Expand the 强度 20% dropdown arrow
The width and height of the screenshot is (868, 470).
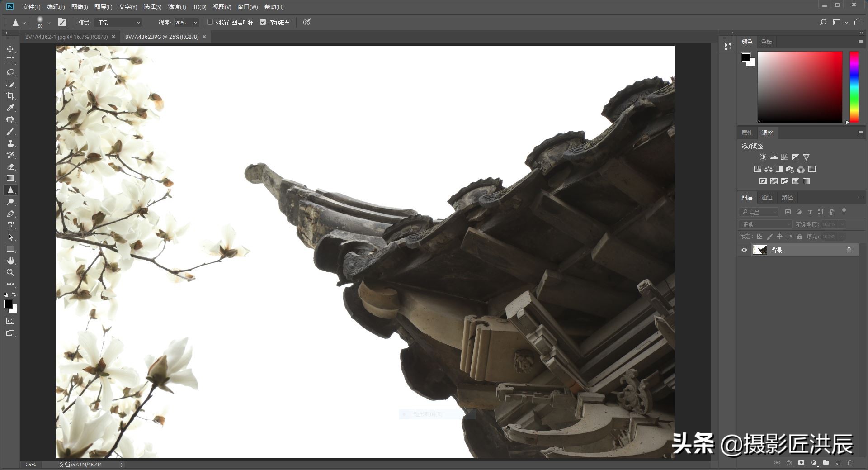tap(195, 23)
